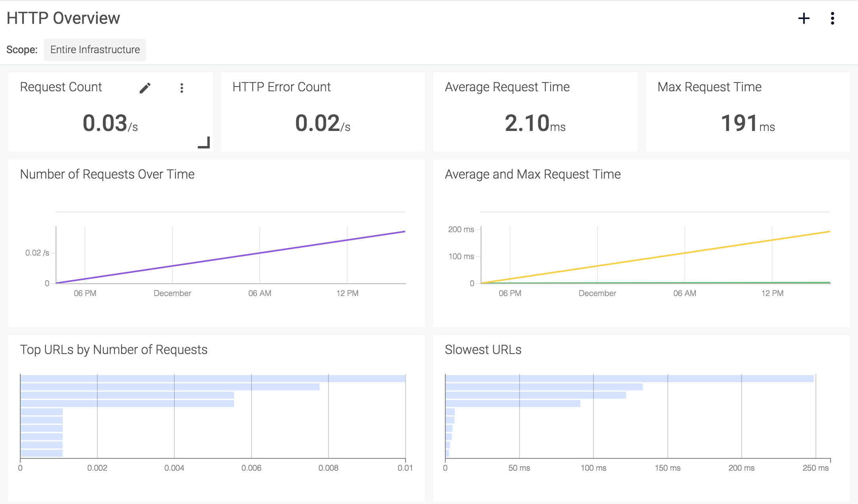The height and width of the screenshot is (504, 858).
Task: Click the Request Count panel resize handle
Action: 204,142
